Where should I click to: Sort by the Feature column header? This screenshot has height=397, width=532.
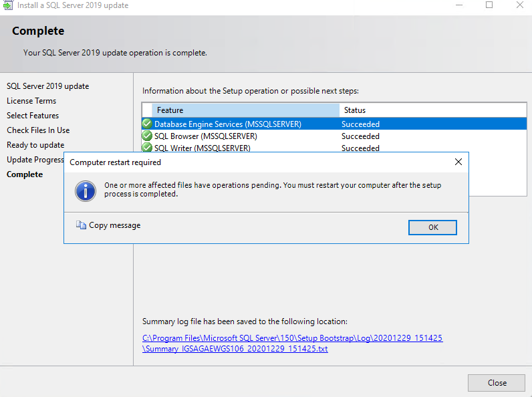[x=246, y=110]
